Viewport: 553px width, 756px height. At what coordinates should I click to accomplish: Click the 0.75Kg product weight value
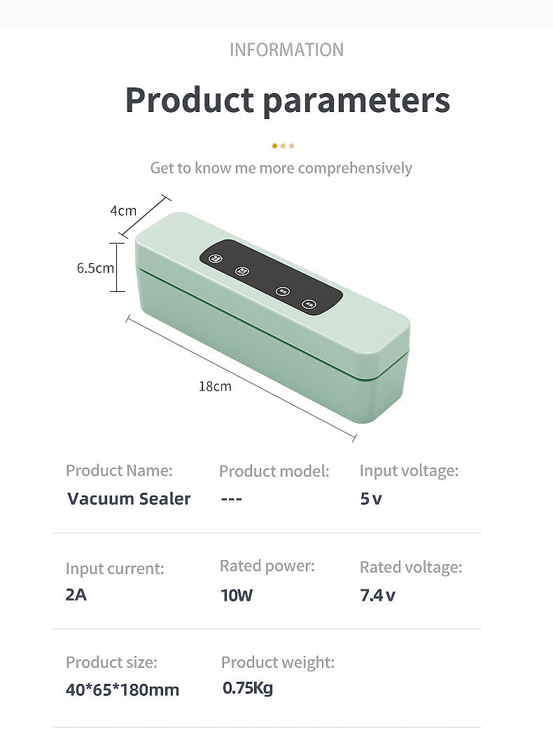tap(248, 688)
